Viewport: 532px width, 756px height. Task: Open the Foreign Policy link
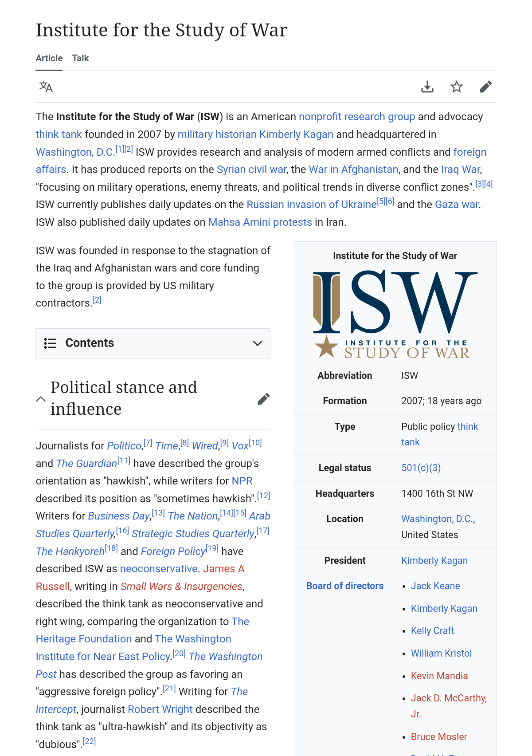click(173, 551)
